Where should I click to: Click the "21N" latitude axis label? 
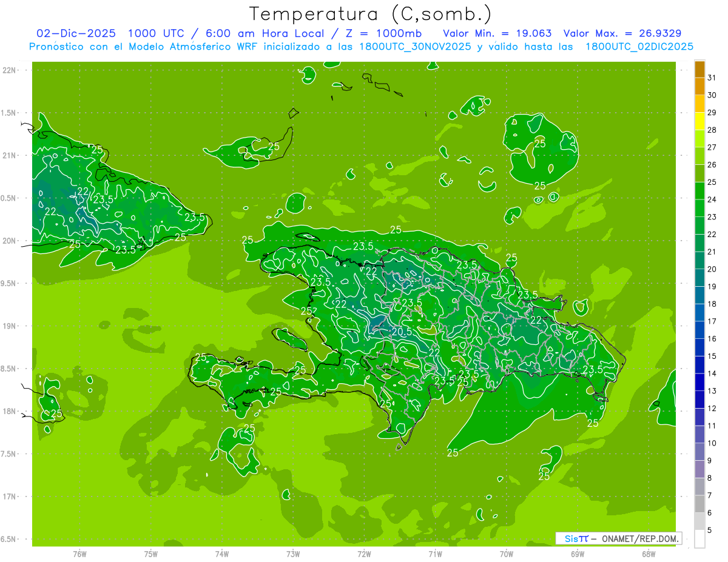(9, 156)
